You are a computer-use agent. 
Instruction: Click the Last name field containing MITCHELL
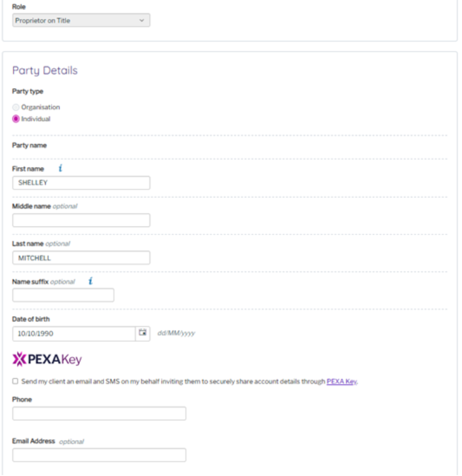81,258
